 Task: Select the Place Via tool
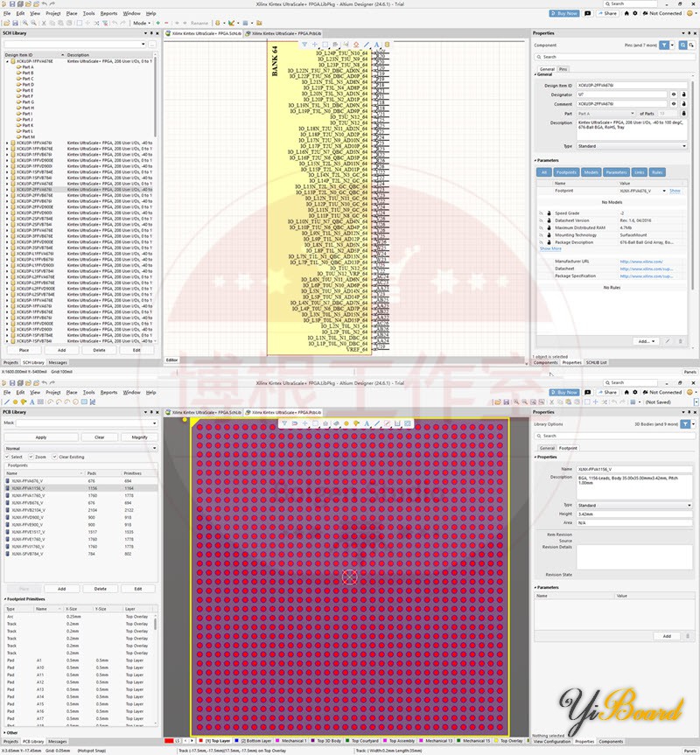pos(356,422)
